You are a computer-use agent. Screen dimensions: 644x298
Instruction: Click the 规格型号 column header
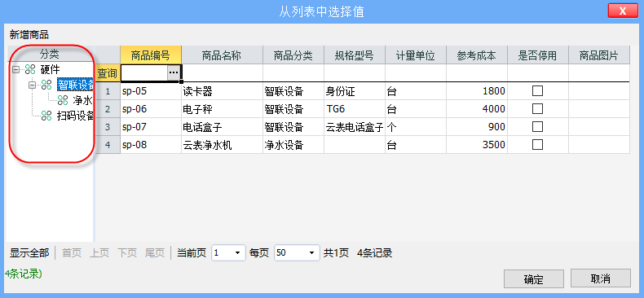click(355, 55)
